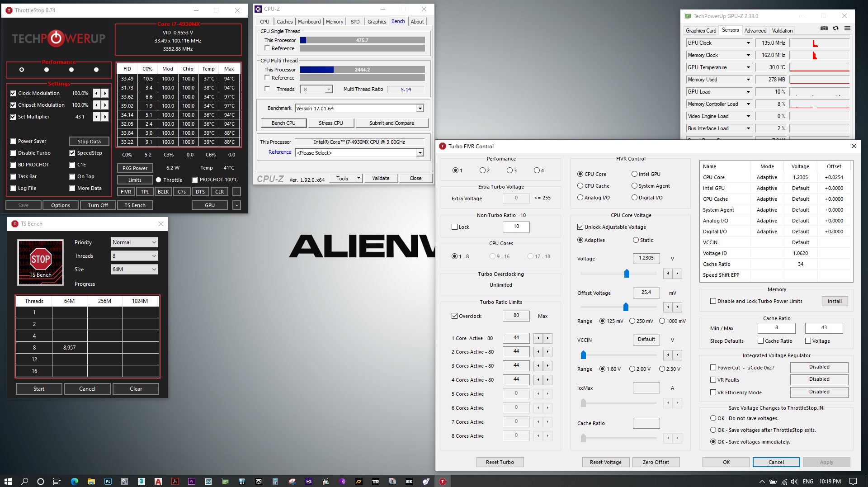This screenshot has width=868, height=487.
Task: Select the 250 mV offset range
Action: coord(632,321)
